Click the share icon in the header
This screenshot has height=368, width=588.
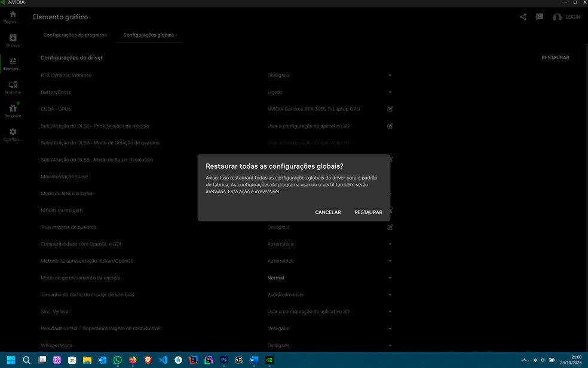click(x=523, y=17)
